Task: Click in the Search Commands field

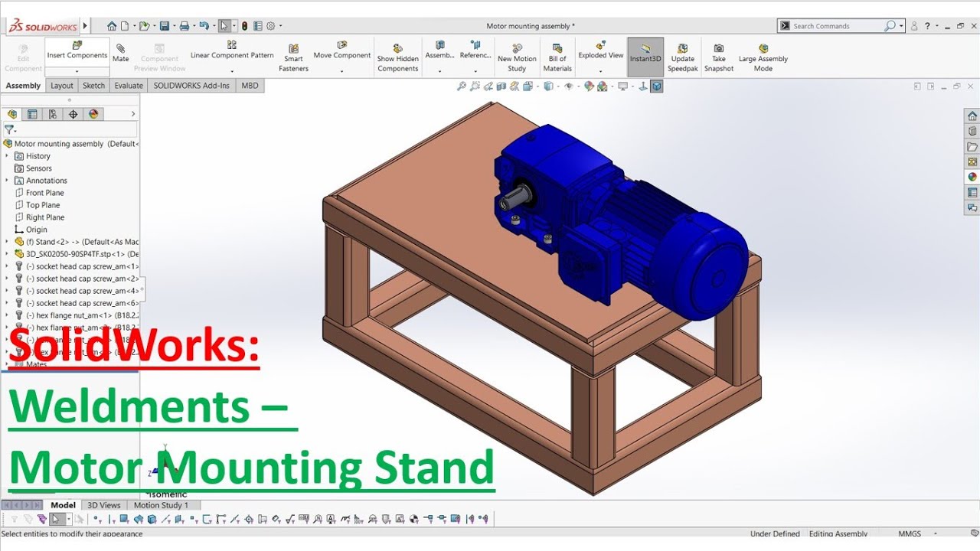Action: (x=837, y=26)
